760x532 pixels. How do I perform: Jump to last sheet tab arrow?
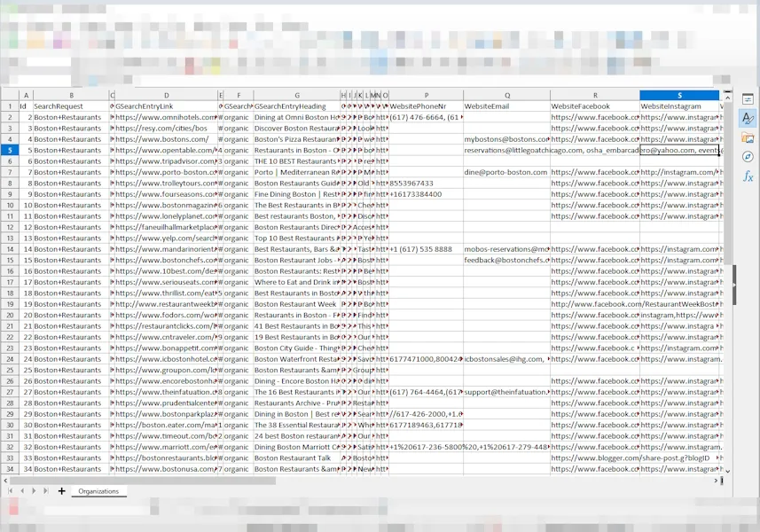pyautogui.click(x=46, y=490)
